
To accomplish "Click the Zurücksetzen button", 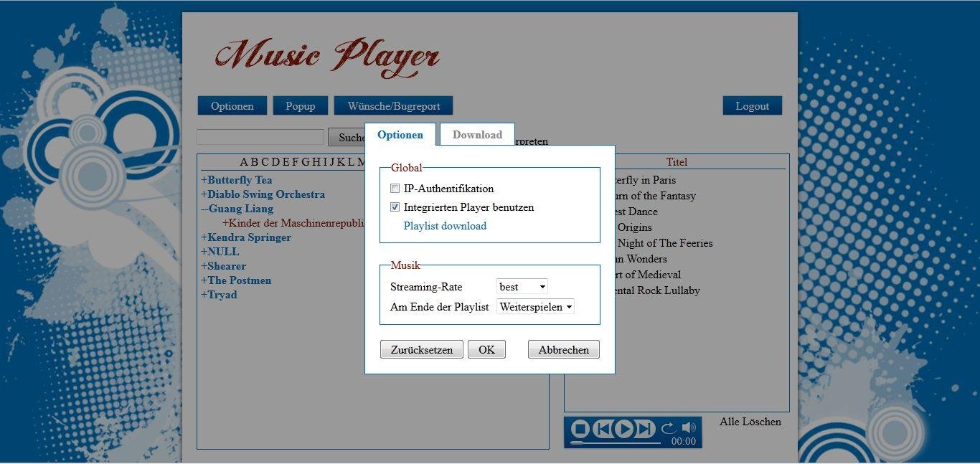I will 422,349.
